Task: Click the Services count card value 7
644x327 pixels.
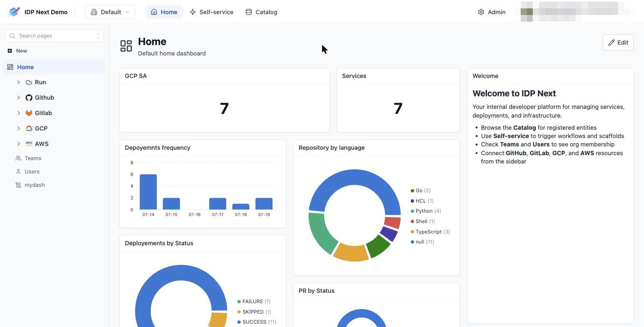Action: [398, 108]
